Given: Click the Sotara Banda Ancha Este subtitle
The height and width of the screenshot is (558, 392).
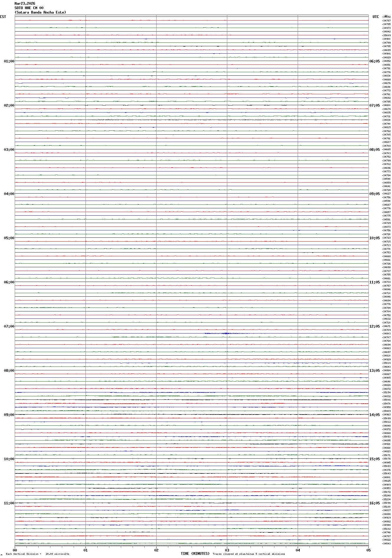Looking at the screenshot, I should 40,12.
